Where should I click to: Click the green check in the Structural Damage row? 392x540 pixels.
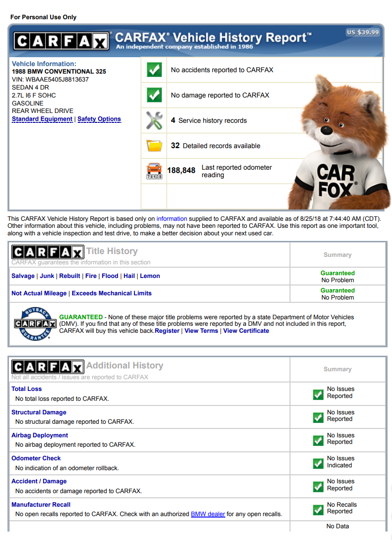(318, 417)
